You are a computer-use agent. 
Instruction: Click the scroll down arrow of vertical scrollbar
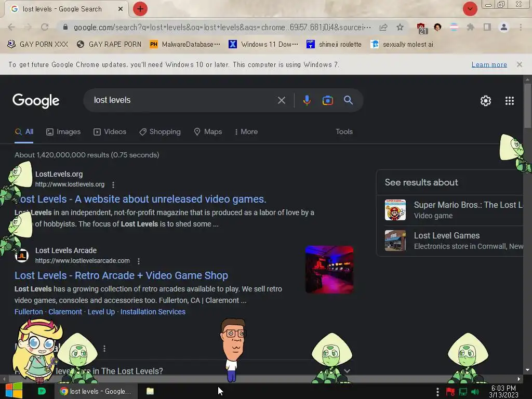(527, 370)
